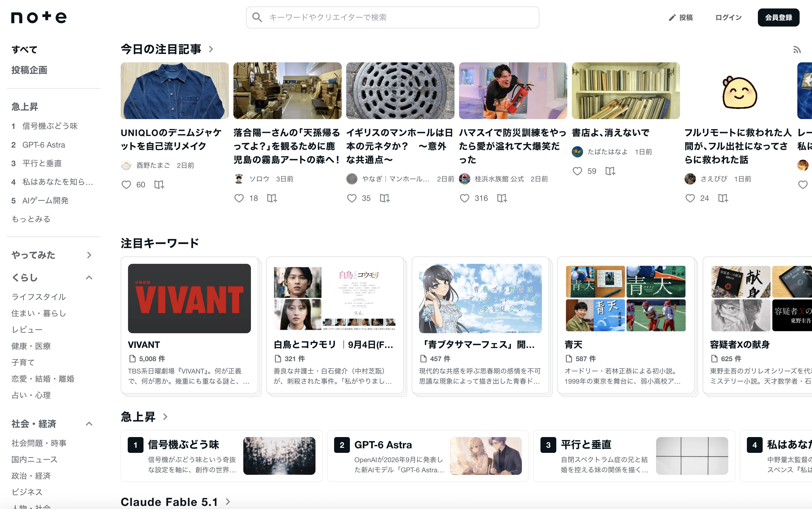Open 今日の注目記事 section arrow
The image size is (812, 509).
tap(211, 49)
